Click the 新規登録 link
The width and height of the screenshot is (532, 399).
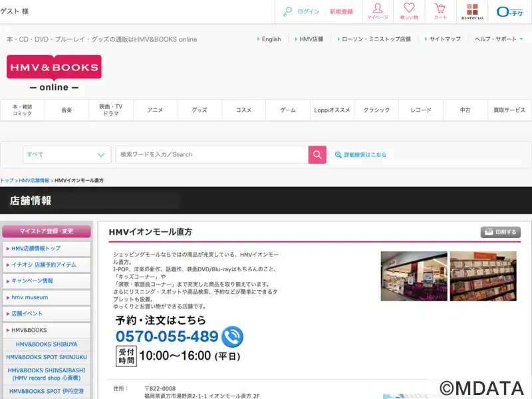pos(341,11)
